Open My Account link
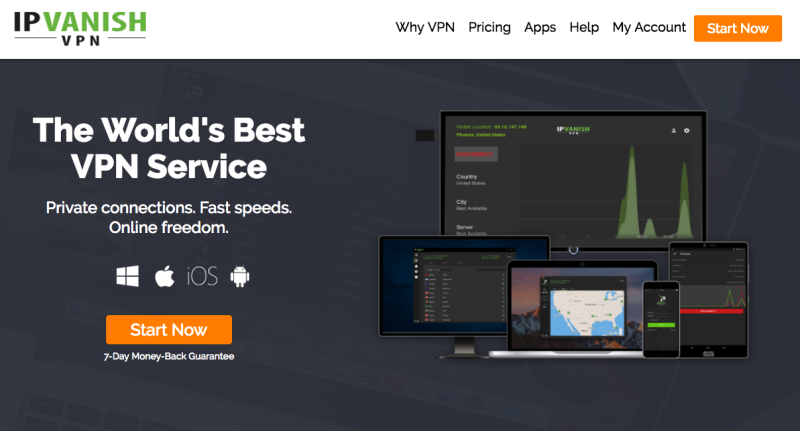 point(649,28)
